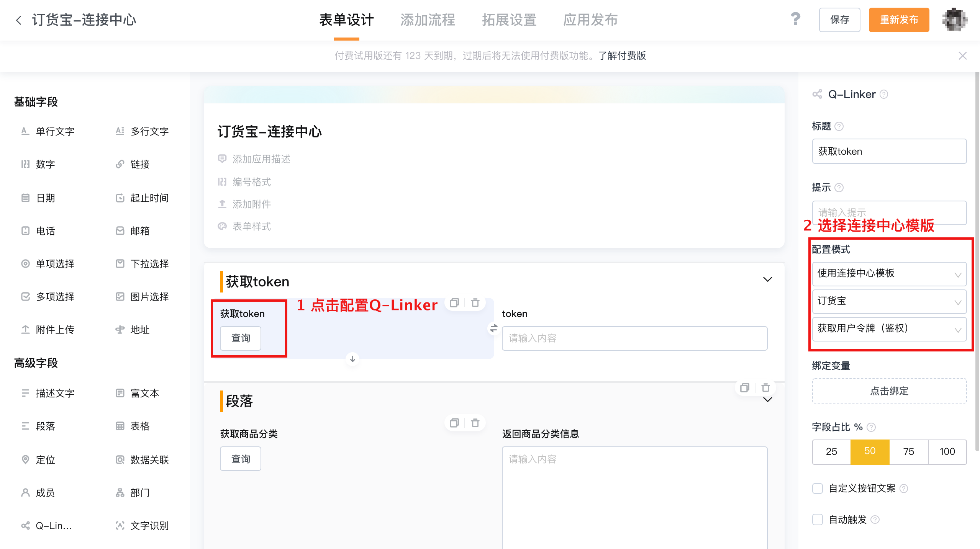
Task: Click 添加应用描述 in form header
Action: coord(261,159)
